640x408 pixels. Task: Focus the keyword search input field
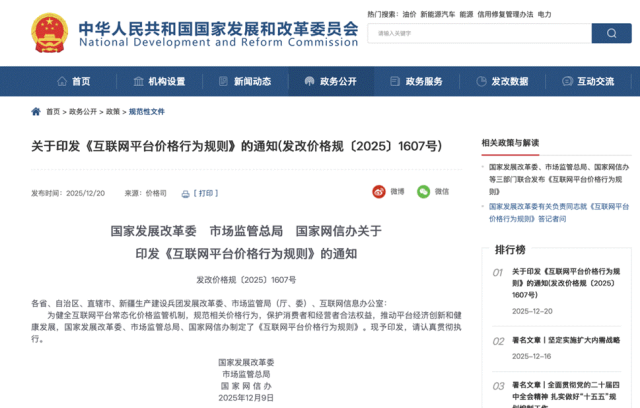[x=476, y=33]
